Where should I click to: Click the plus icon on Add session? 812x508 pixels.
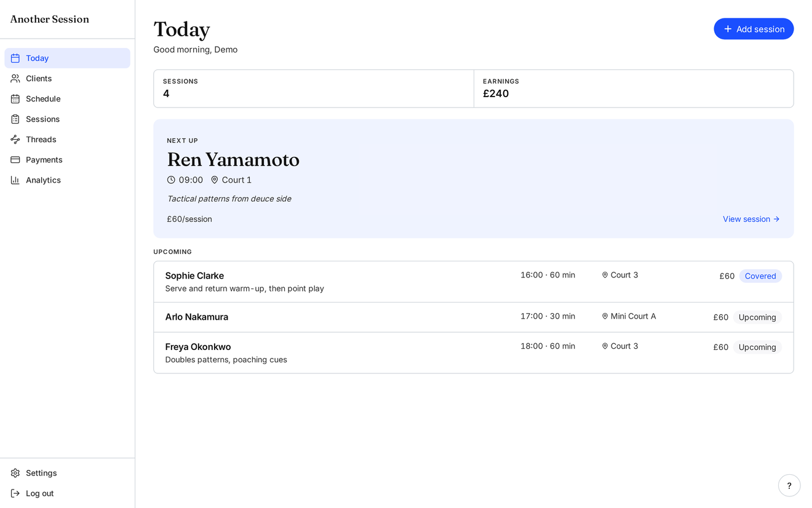click(728, 29)
